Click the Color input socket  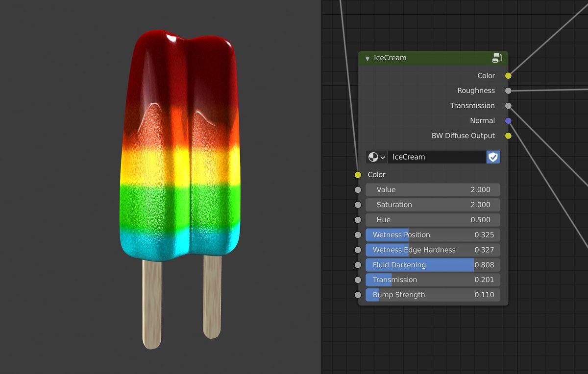pos(358,175)
